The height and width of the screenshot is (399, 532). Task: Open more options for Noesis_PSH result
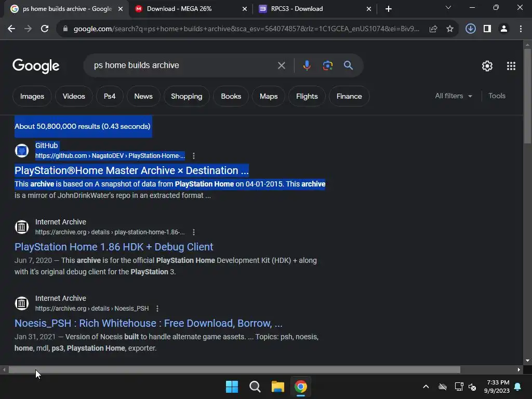157,309
